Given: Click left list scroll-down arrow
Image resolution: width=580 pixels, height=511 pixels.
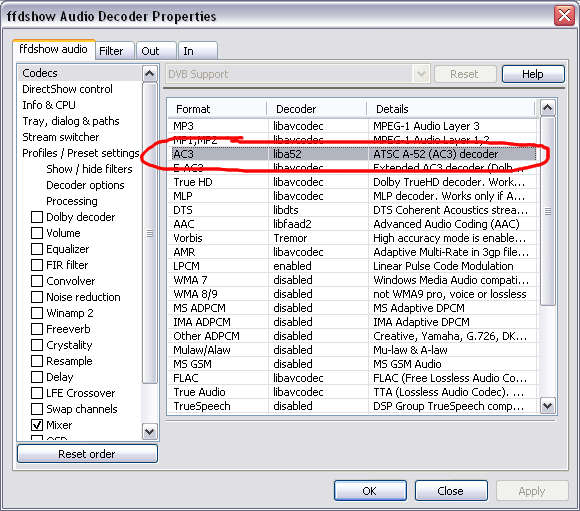Looking at the screenshot, I should coord(149,431).
